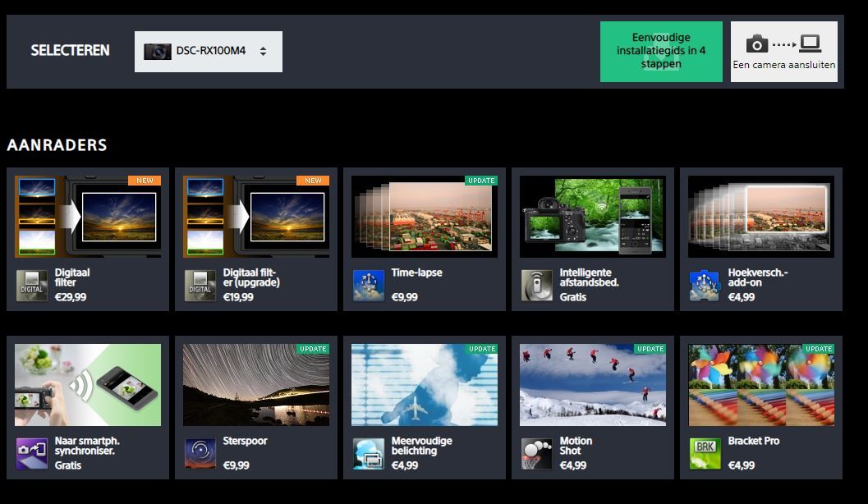Image resolution: width=868 pixels, height=504 pixels.
Task: Click the Hoekversch.-add-on app icon
Action: tap(705, 285)
